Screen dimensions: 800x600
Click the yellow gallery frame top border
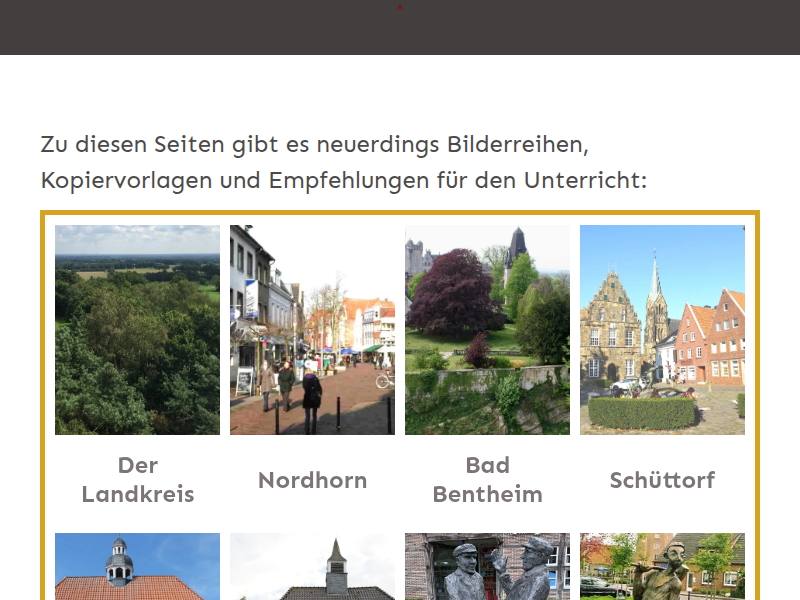[400, 213]
